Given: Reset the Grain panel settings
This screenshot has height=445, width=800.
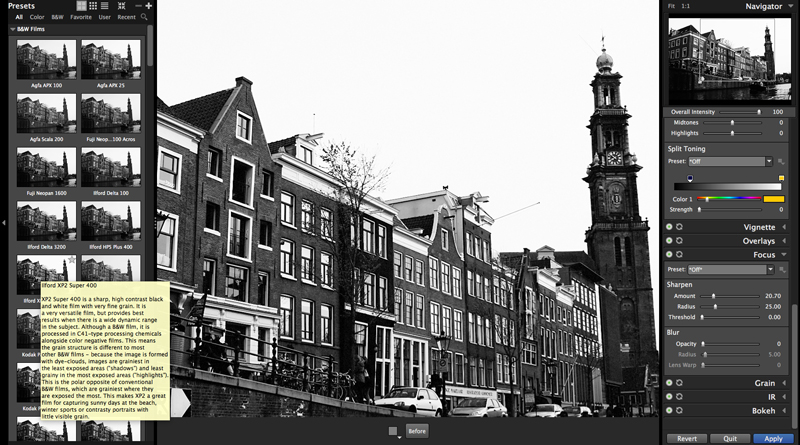Looking at the screenshot, I should click(680, 383).
